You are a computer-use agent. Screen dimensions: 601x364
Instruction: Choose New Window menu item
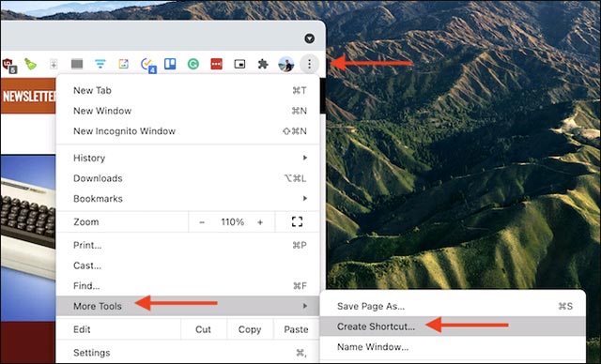coord(188,111)
